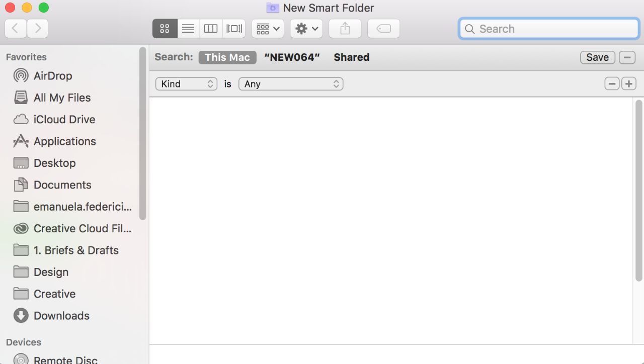Open AirDrop in the sidebar
Viewport: 644px width, 364px height.
coord(52,76)
